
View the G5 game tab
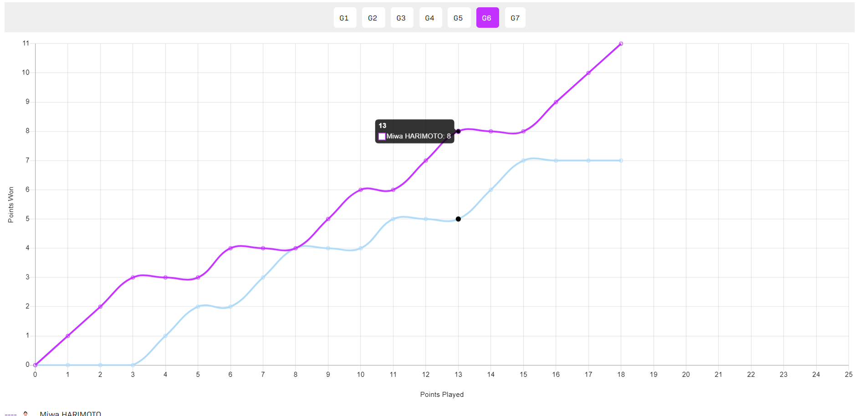tap(459, 18)
